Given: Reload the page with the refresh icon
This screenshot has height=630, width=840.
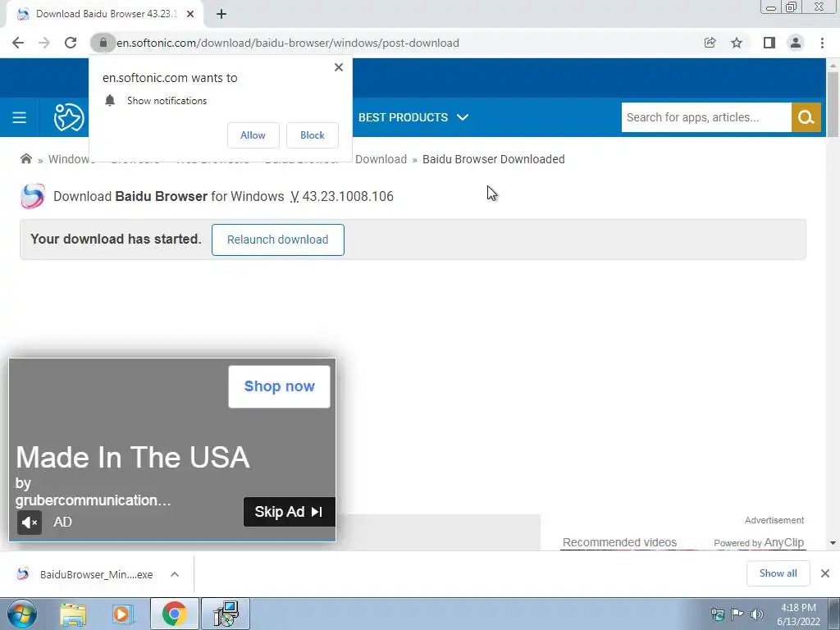Looking at the screenshot, I should 71,43.
